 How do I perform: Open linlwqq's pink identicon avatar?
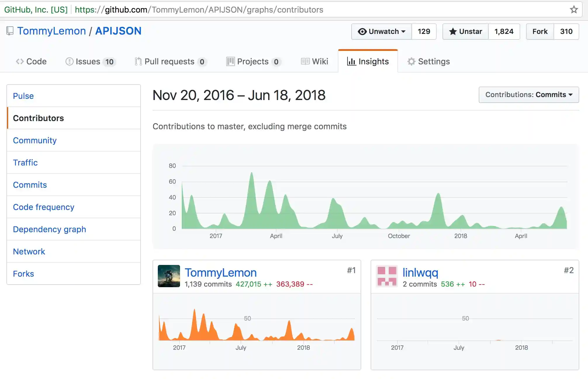(x=387, y=276)
